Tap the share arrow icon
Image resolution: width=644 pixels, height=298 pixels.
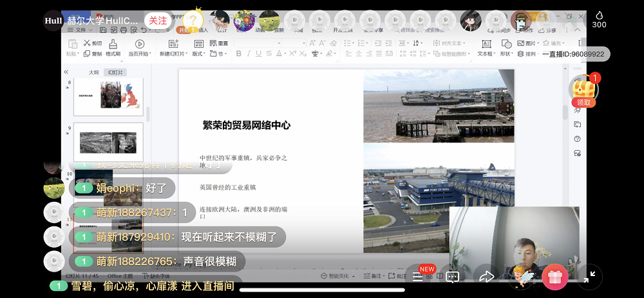click(x=486, y=277)
